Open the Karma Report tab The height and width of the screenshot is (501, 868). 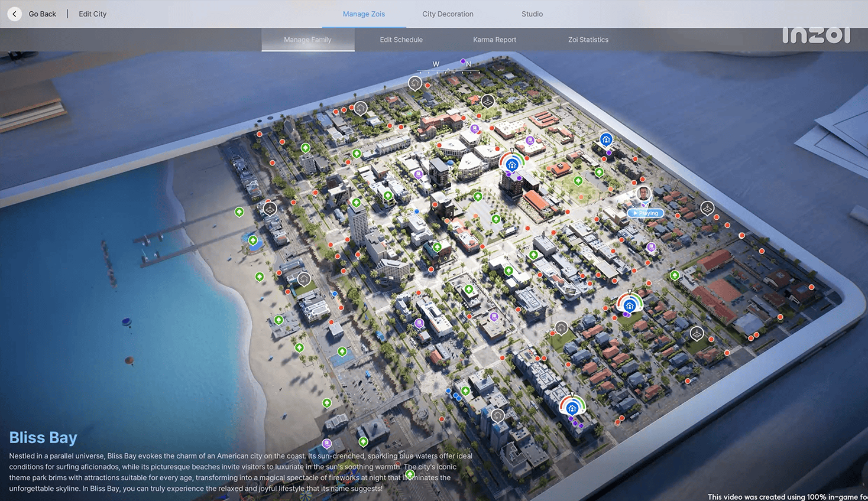click(494, 40)
